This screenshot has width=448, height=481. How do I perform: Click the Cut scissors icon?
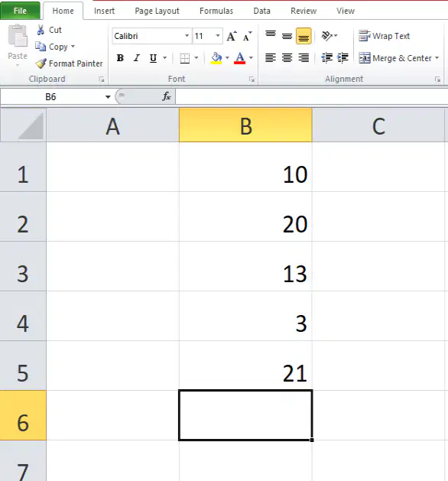(x=41, y=30)
